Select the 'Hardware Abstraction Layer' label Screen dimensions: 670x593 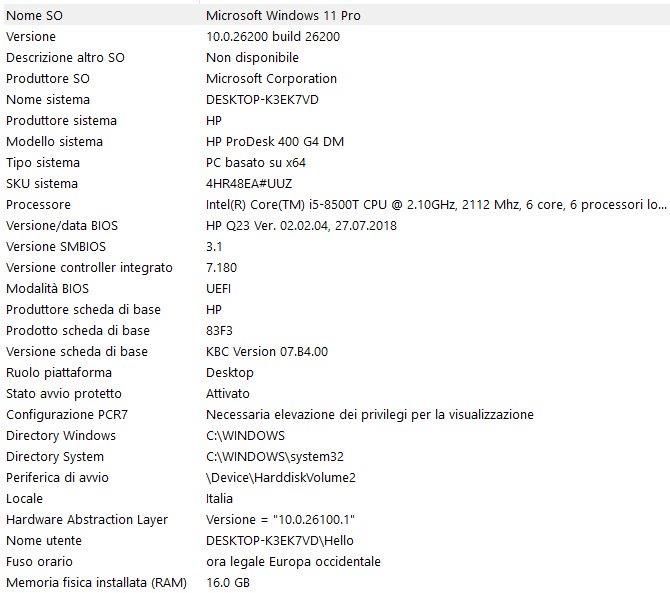tap(87, 519)
